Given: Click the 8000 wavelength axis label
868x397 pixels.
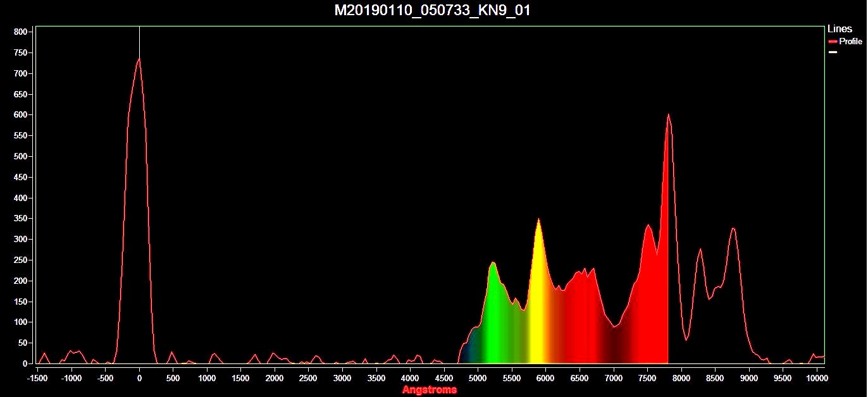Looking at the screenshot, I should pyautogui.click(x=681, y=378).
